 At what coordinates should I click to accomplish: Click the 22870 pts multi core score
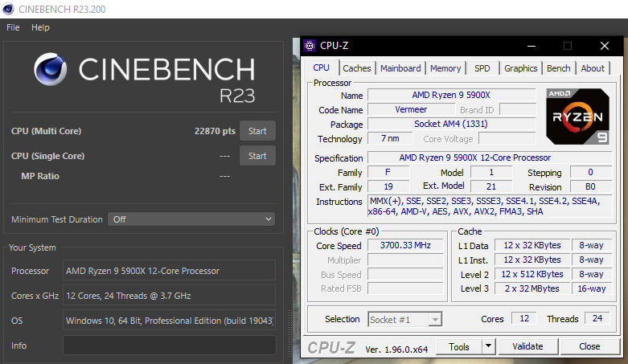tap(215, 131)
